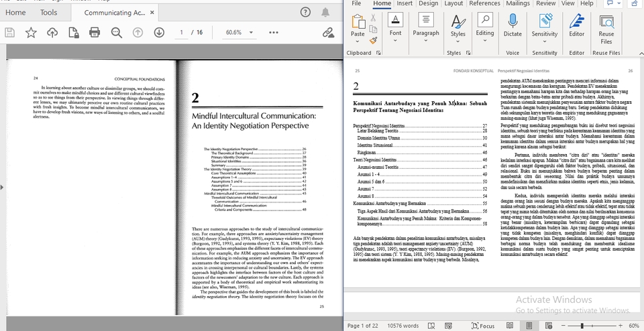Click Acrobat zoom value 60.6% field
Viewport: 644px width, 331px height.
234,32
